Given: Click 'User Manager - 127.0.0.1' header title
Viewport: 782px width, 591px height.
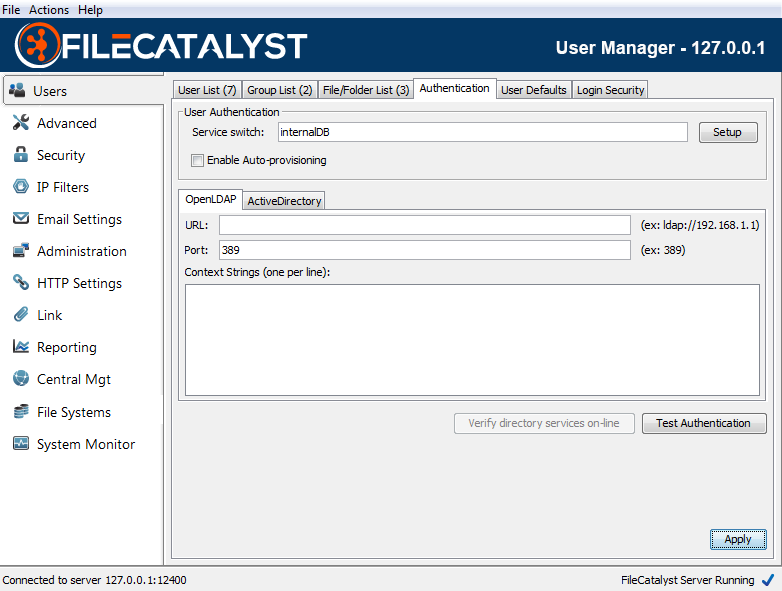Looking at the screenshot, I should pyautogui.click(x=660, y=48).
